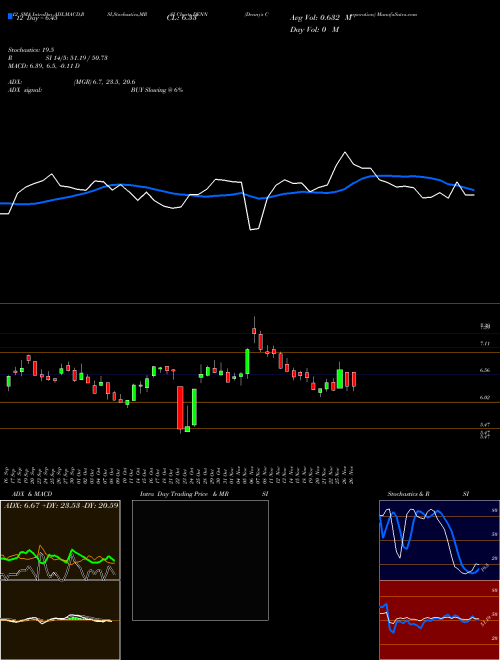The image size is (500, 660).
Task: Click the 6.02 price axis label
Action: click(x=485, y=397)
